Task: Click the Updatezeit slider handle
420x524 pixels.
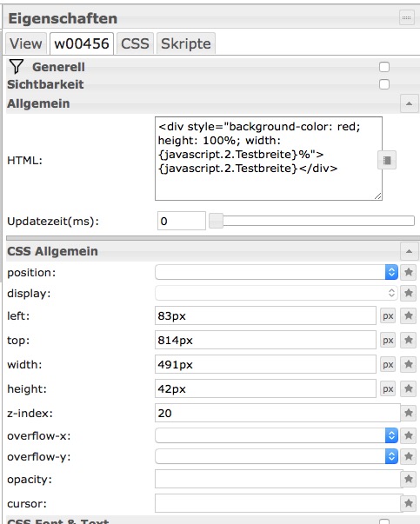Action: tap(216, 221)
